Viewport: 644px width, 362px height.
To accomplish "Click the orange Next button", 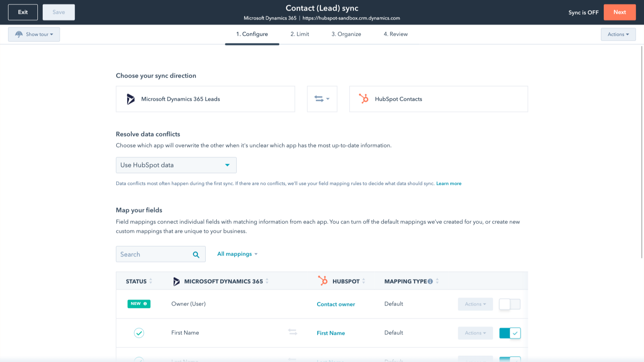I will pos(620,12).
